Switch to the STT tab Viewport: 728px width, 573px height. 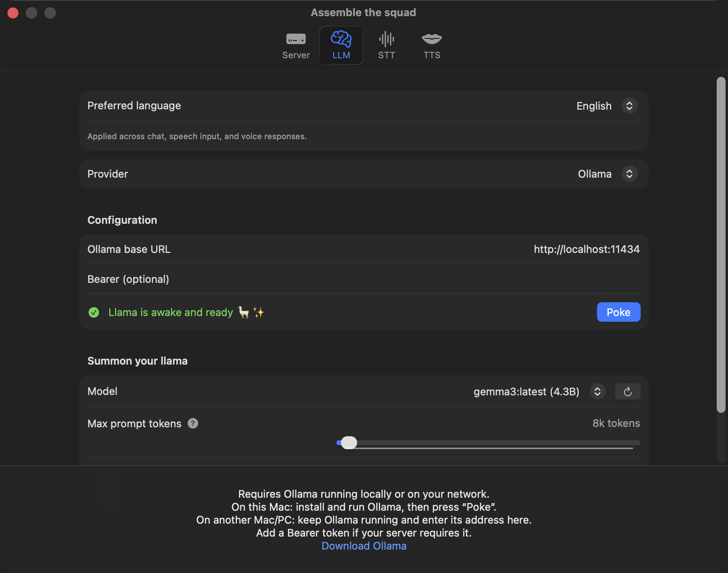(387, 45)
